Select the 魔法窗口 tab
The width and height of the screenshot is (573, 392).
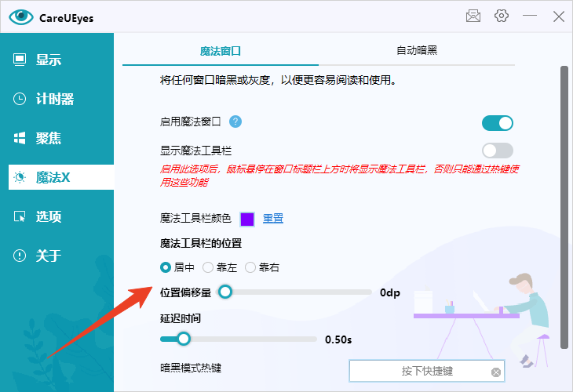(220, 51)
